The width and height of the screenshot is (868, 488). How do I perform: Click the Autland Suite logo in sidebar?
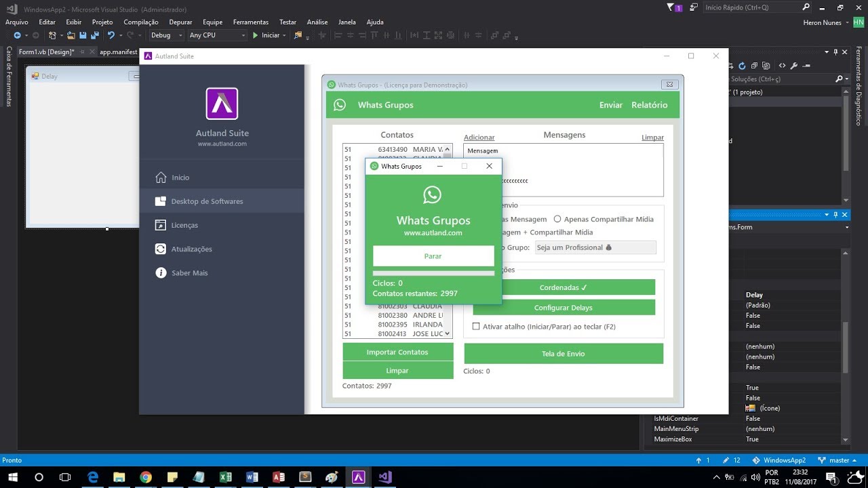coord(222,104)
